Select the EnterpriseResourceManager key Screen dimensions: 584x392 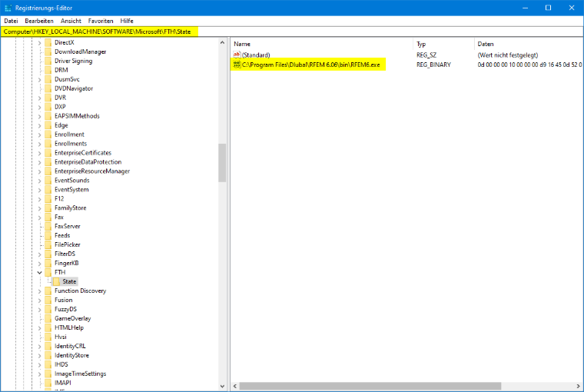pyautogui.click(x=92, y=171)
